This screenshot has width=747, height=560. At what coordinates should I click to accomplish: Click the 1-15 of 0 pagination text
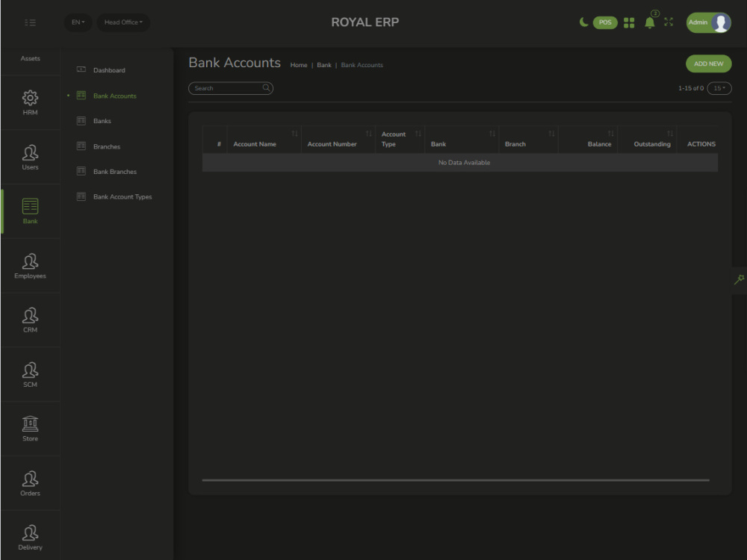tap(691, 88)
